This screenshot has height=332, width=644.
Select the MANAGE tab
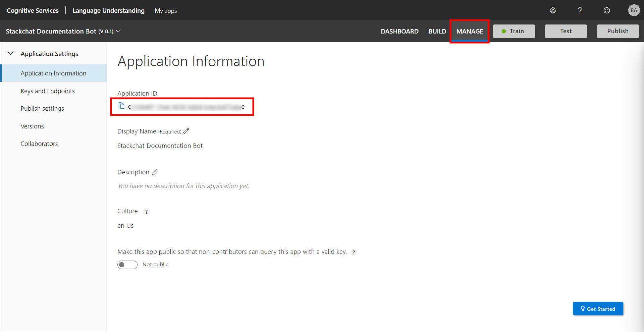click(x=470, y=31)
